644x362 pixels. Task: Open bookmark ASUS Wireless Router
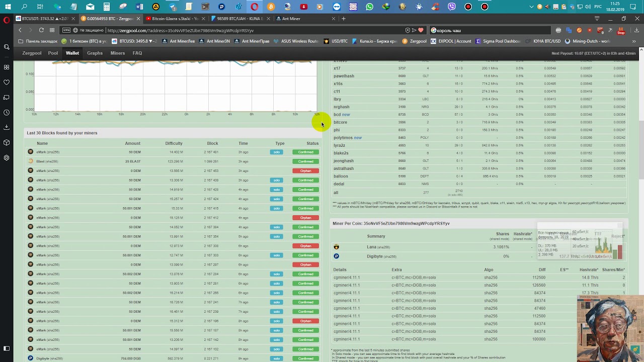point(295,41)
